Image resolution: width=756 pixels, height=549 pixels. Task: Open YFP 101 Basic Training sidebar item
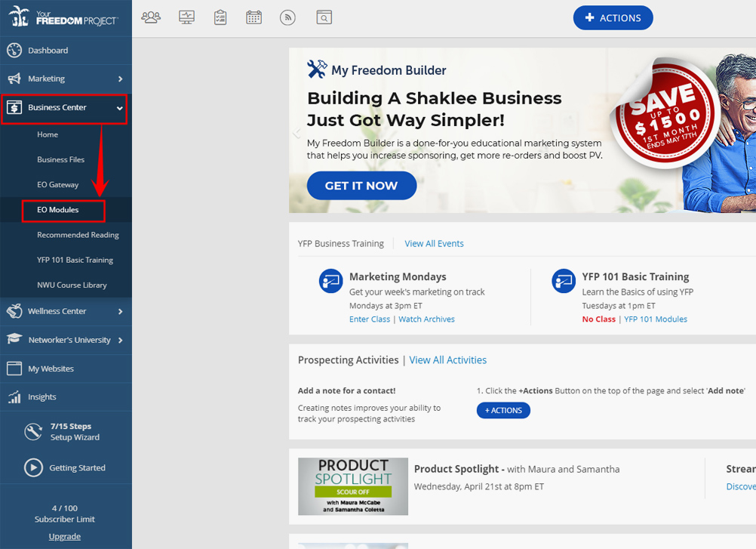(75, 260)
